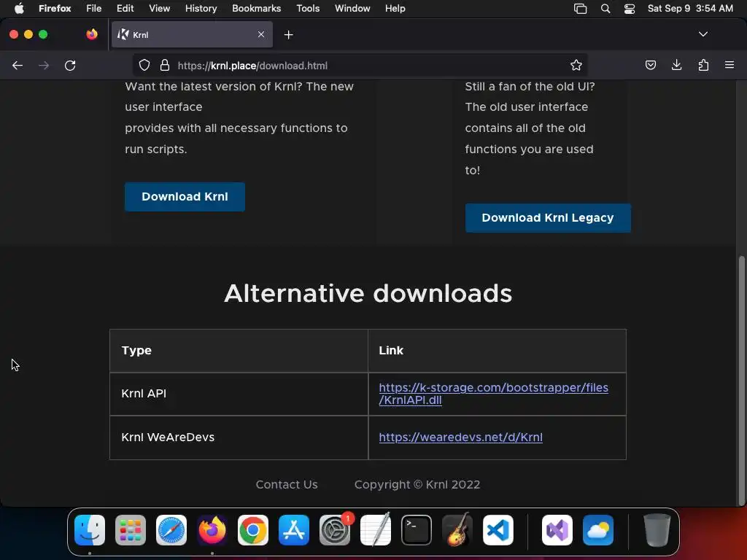Image resolution: width=747 pixels, height=560 pixels.
Task: Open Terminal from the Dock
Action: pyautogui.click(x=417, y=530)
